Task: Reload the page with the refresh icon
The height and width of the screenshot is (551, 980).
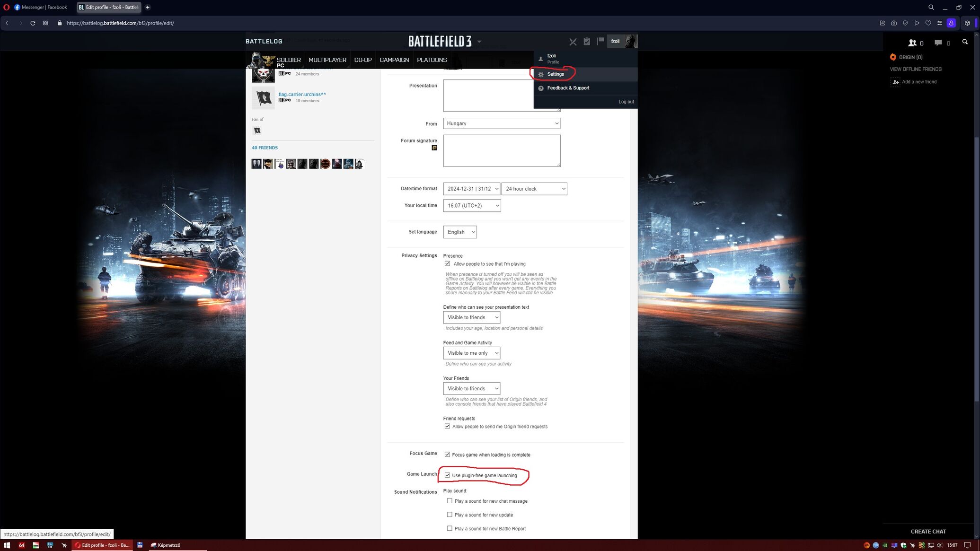Action: tap(33, 23)
